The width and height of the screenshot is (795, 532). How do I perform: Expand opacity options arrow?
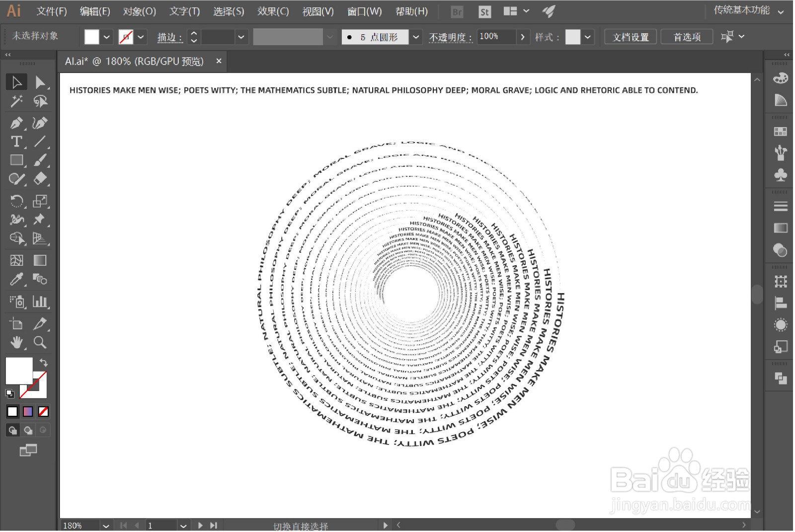(x=522, y=37)
